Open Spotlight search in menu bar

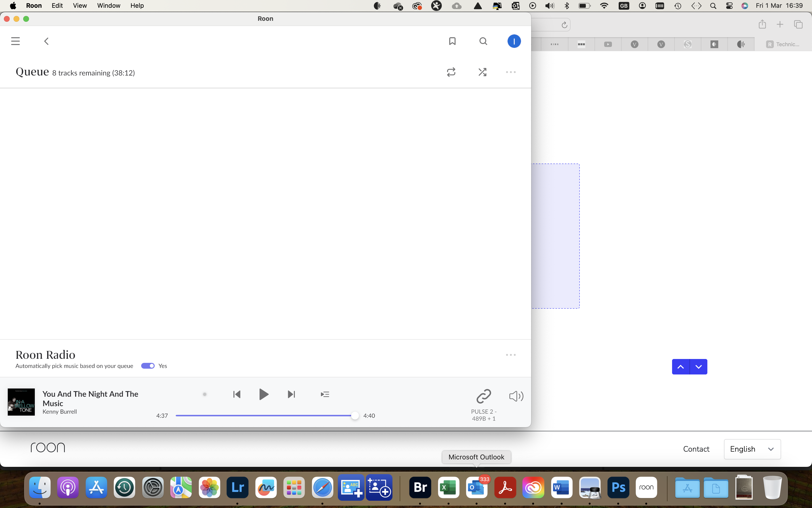point(713,6)
